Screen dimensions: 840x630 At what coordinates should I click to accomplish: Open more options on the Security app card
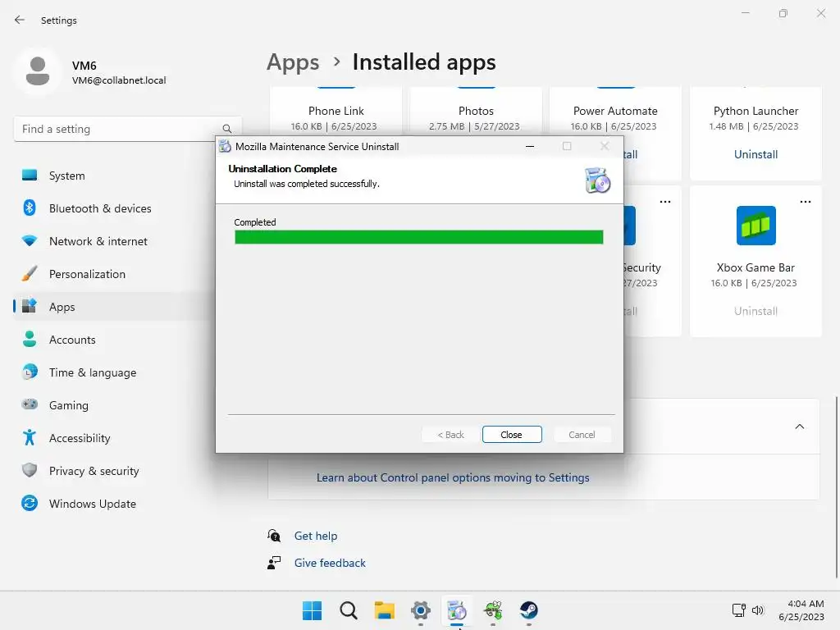click(x=664, y=202)
